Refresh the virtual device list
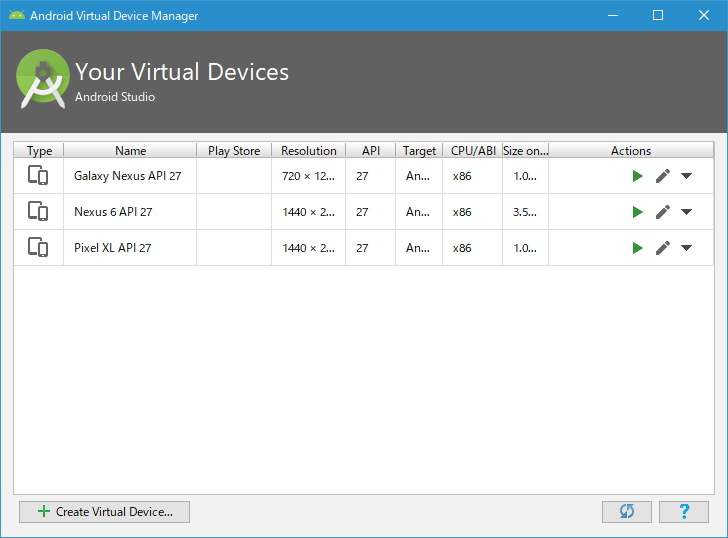This screenshot has height=538, width=728. [x=627, y=512]
